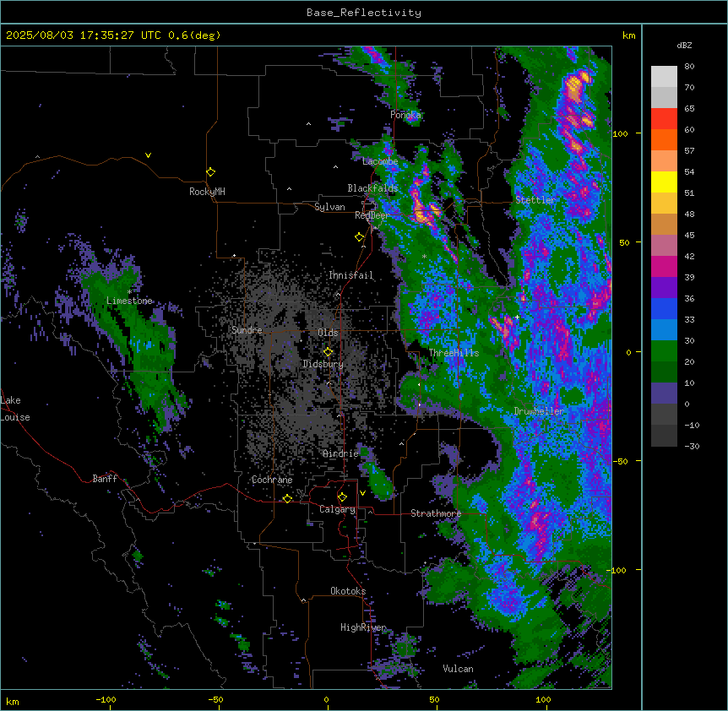728x711 pixels.
Task: Select the slate purple 0-10 dBZ legend swatch
Action: click(x=664, y=393)
